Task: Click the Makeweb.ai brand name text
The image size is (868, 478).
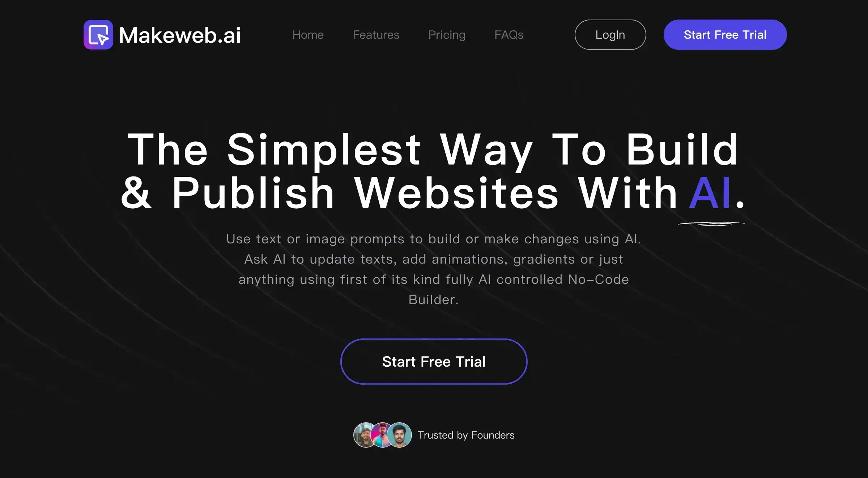Action: 179,34
